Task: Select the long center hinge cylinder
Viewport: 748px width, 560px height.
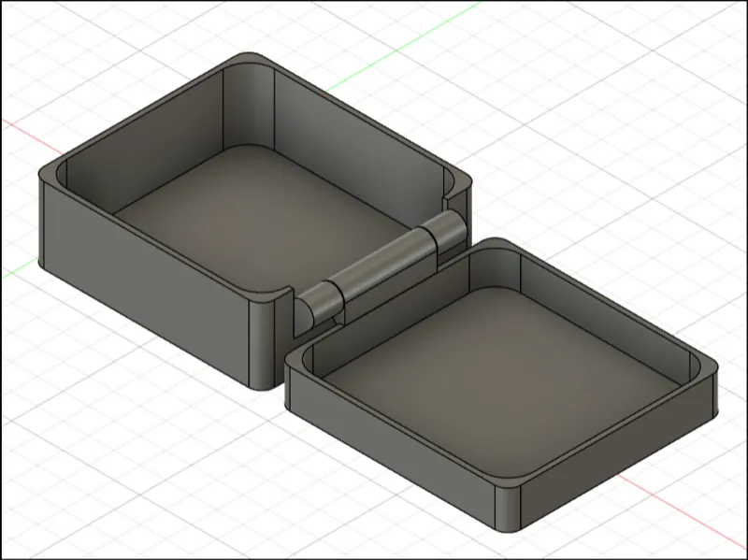Action: click(384, 265)
